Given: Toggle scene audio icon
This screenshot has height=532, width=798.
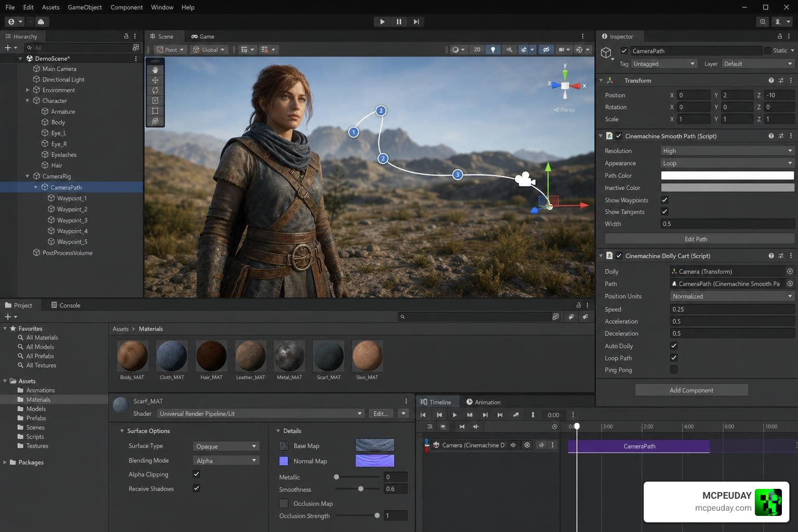Looking at the screenshot, I should [x=509, y=50].
